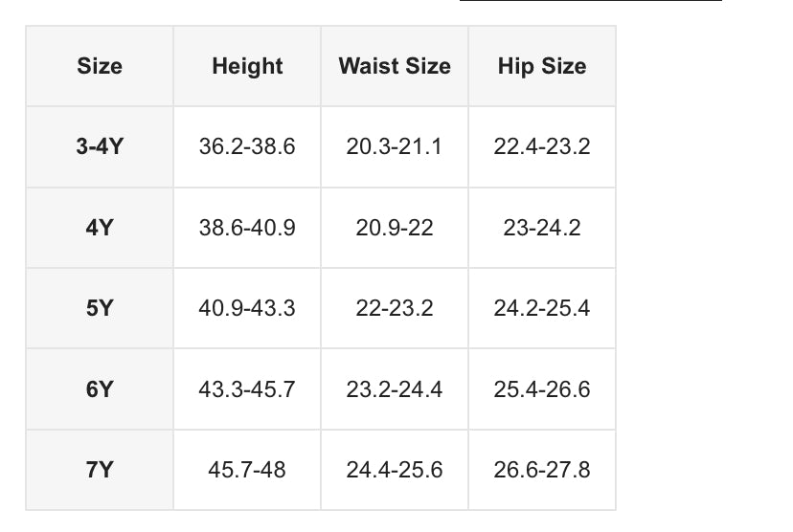Viewport: 793px width, 532px height.
Task: Click the 5Y size row label
Action: 100,309
